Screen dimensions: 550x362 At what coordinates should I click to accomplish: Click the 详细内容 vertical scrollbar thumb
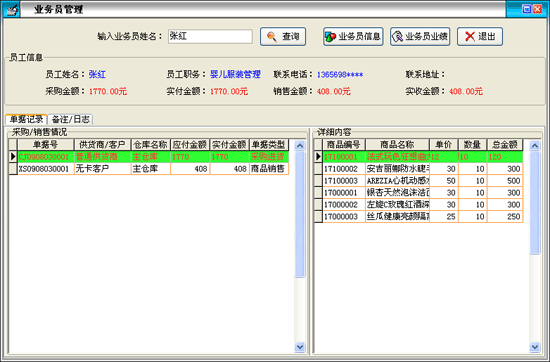535,203
